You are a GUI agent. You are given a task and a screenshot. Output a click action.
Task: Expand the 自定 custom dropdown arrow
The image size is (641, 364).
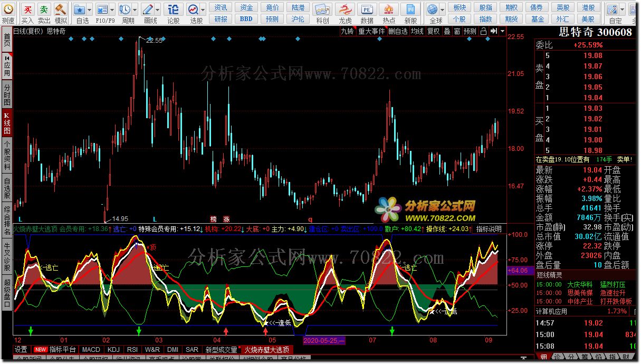[622, 9]
